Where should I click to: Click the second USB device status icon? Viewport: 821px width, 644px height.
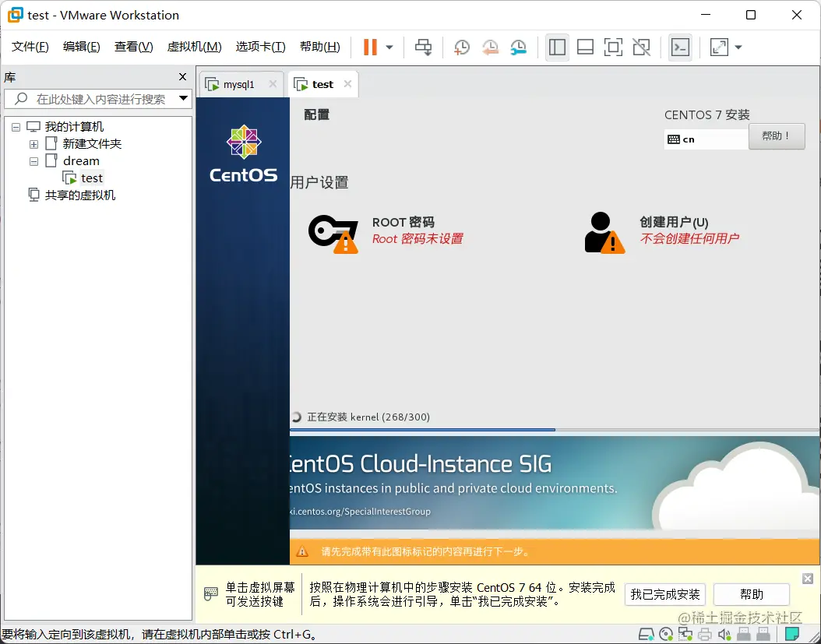(x=763, y=635)
